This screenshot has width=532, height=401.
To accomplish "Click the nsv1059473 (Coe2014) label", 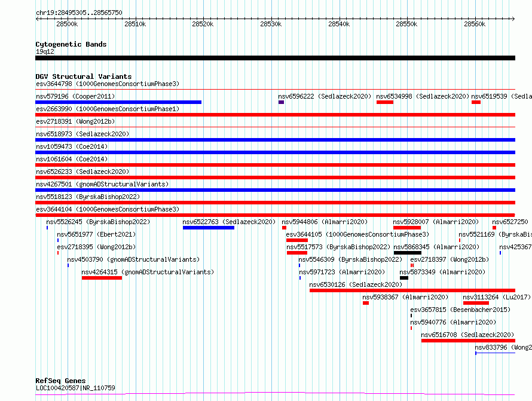I will [x=72, y=146].
